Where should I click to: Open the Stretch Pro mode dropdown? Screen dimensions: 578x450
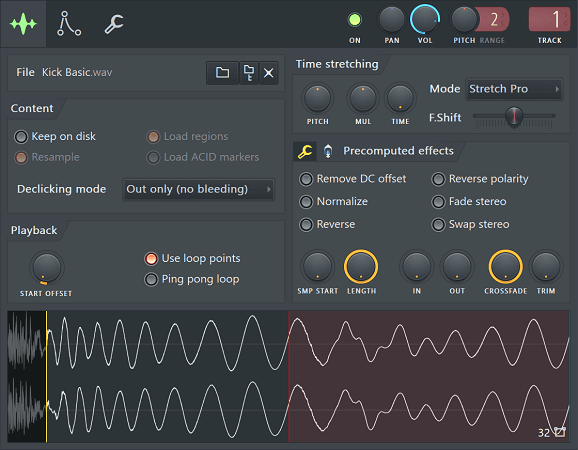pyautogui.click(x=514, y=89)
